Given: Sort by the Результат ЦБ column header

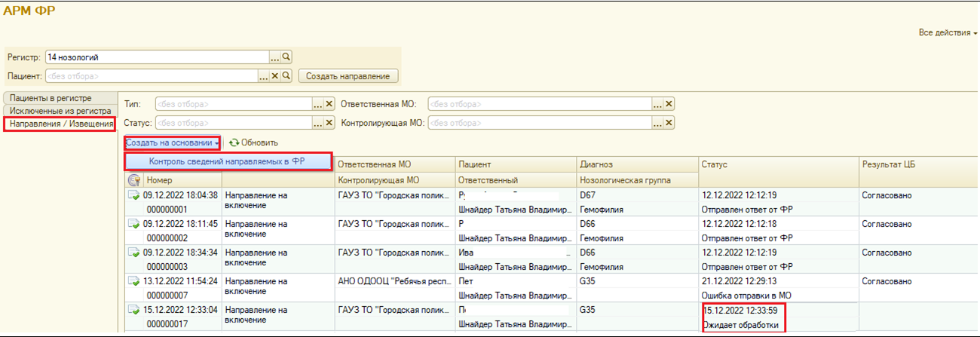Looking at the screenshot, I should click(890, 164).
